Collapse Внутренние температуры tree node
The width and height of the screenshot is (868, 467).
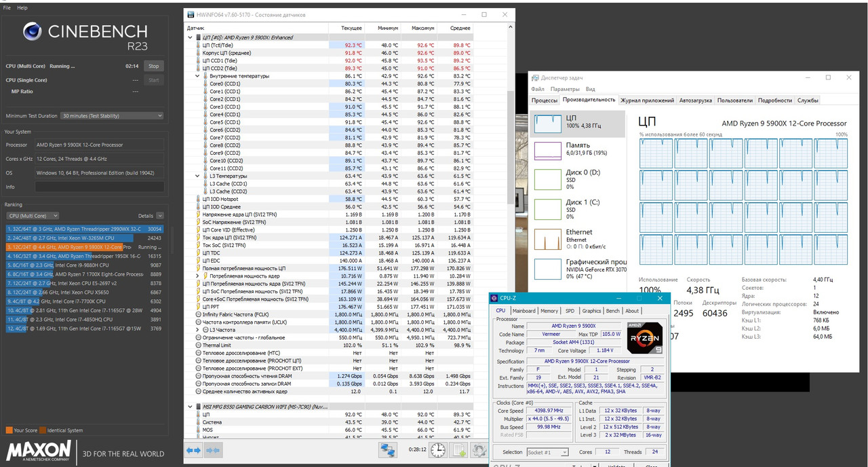[x=197, y=76]
